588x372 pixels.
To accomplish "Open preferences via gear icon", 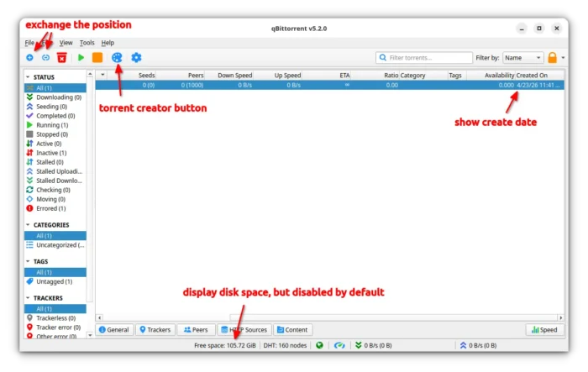I will click(136, 57).
